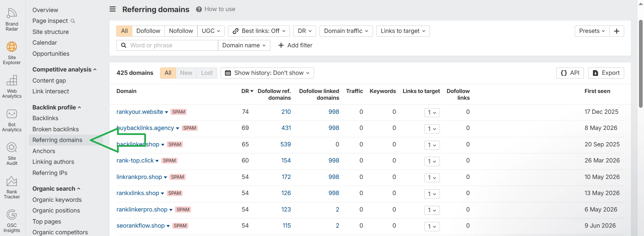Open the API button
Screen dimensions: 644x236
click(570, 73)
